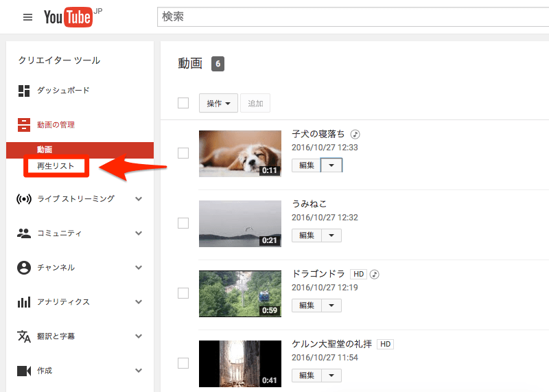Click HD badge next to ドラゴンドラ
Screen dimensions: 549x392
358,275
